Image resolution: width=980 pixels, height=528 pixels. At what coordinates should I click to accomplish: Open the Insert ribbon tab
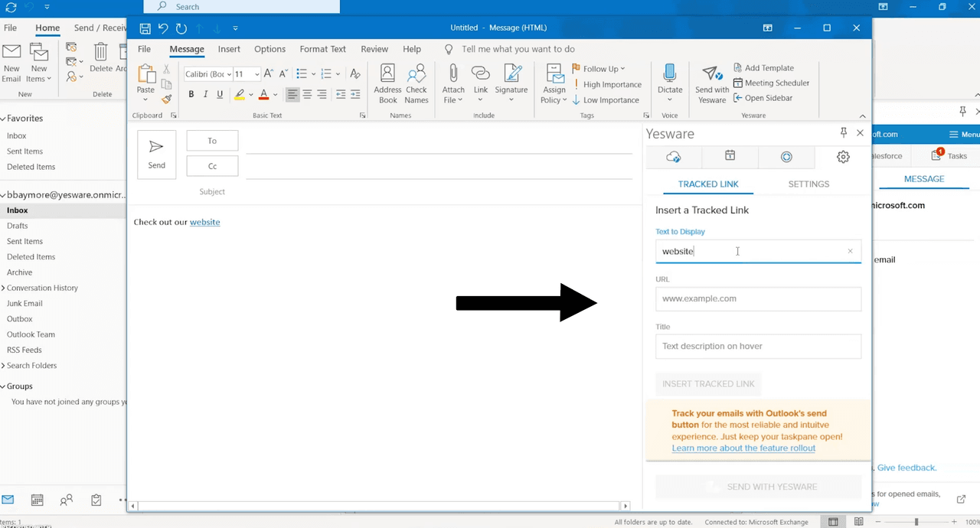[229, 49]
